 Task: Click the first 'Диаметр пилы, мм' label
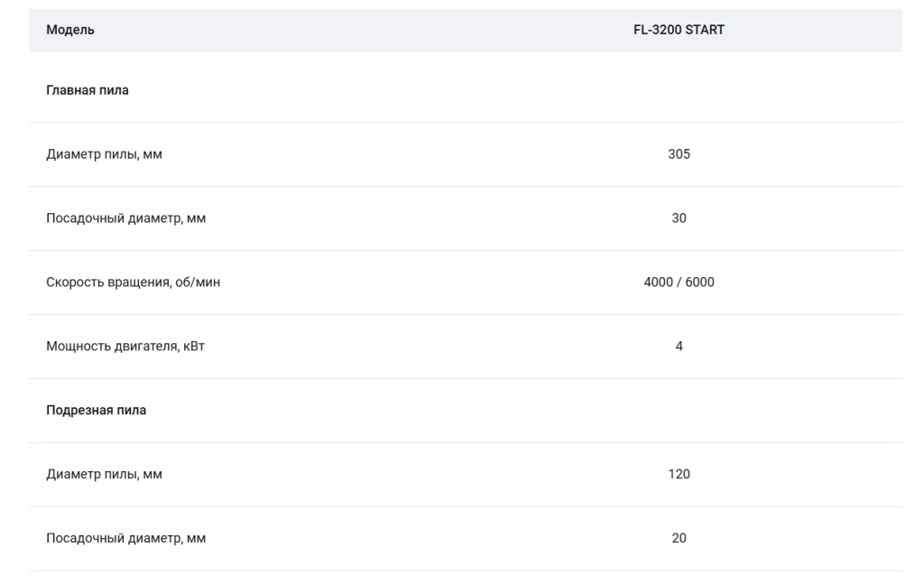(x=104, y=154)
